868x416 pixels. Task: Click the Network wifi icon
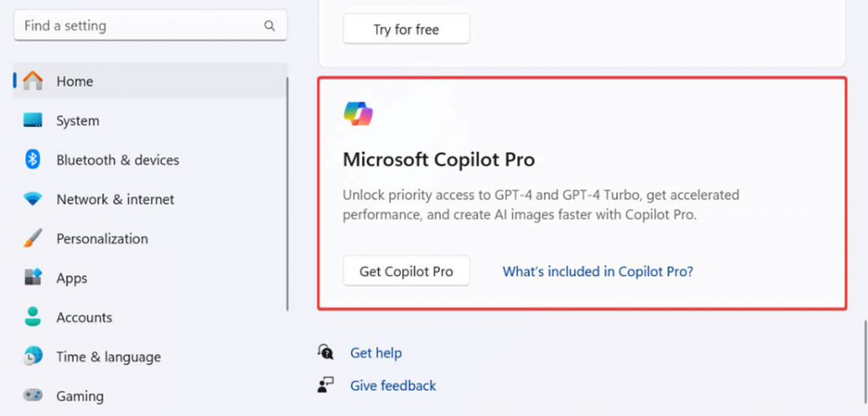(x=33, y=200)
